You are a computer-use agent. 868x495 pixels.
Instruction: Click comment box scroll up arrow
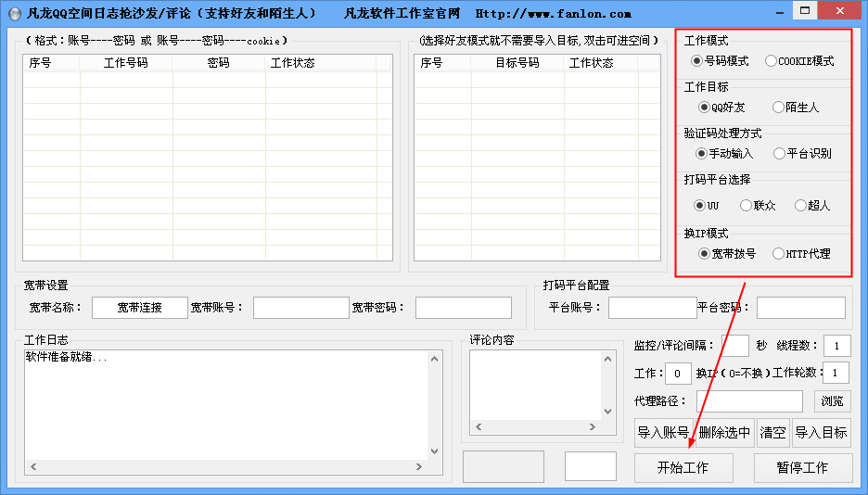607,359
